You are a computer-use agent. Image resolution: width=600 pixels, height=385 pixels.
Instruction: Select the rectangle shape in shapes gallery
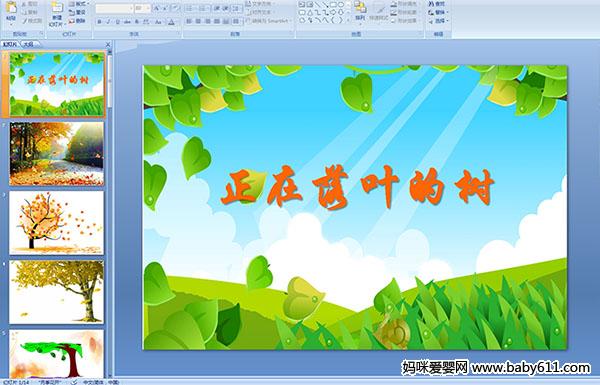click(x=333, y=5)
